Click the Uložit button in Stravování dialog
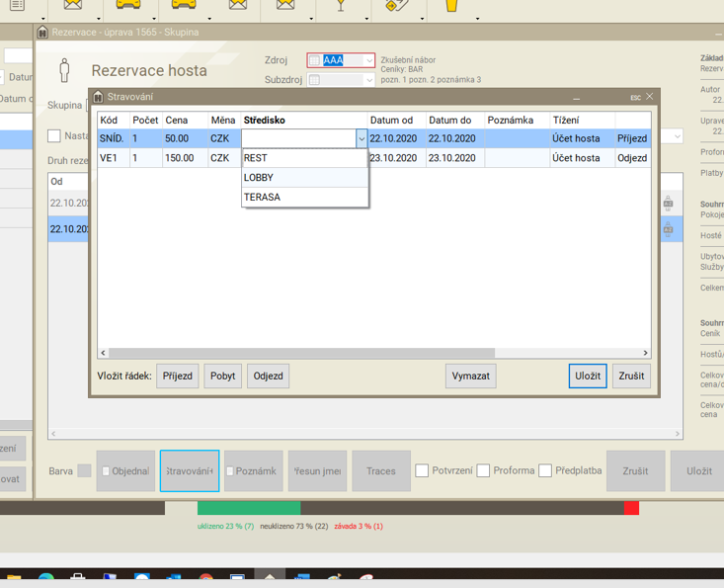 pyautogui.click(x=588, y=376)
